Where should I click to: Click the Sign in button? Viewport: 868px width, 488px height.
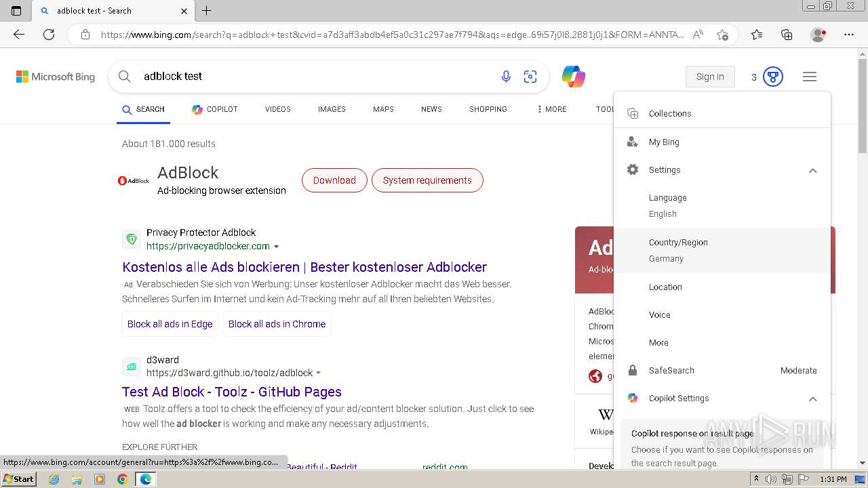(710, 77)
